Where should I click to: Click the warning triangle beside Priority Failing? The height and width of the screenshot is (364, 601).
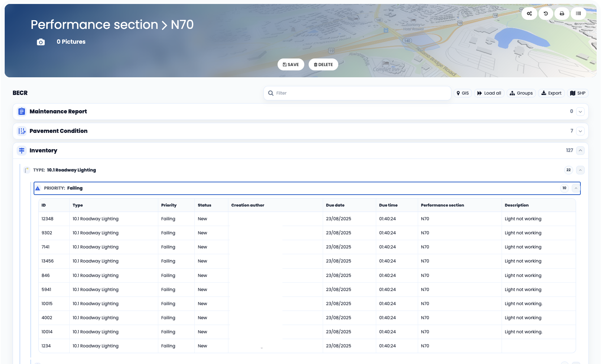(38, 188)
